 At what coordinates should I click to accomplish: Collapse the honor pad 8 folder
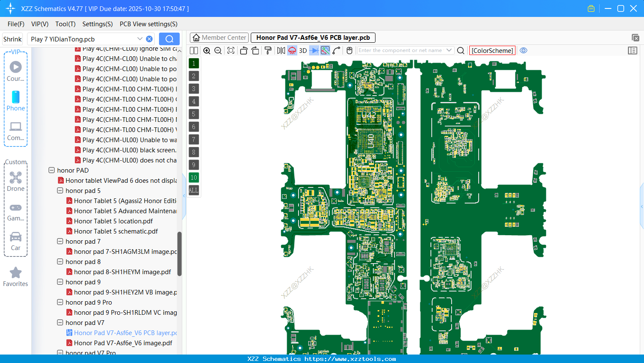tap(60, 261)
